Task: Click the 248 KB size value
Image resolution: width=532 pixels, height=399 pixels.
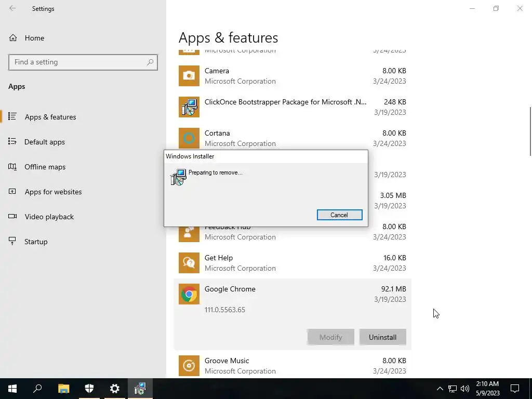Action: pyautogui.click(x=395, y=102)
